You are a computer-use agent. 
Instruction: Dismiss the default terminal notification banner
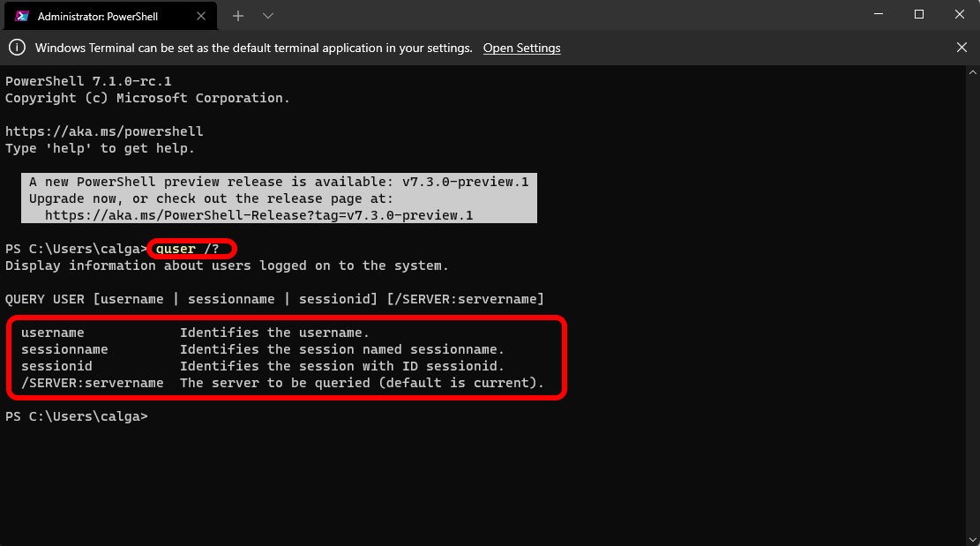pos(961,47)
